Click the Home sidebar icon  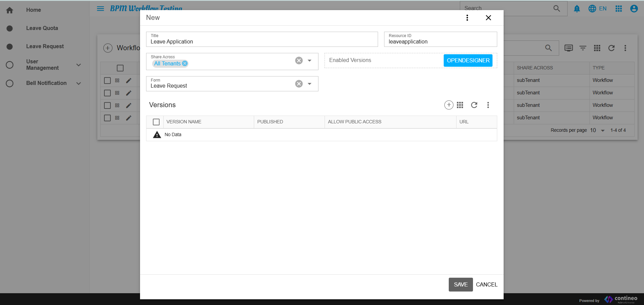10,10
